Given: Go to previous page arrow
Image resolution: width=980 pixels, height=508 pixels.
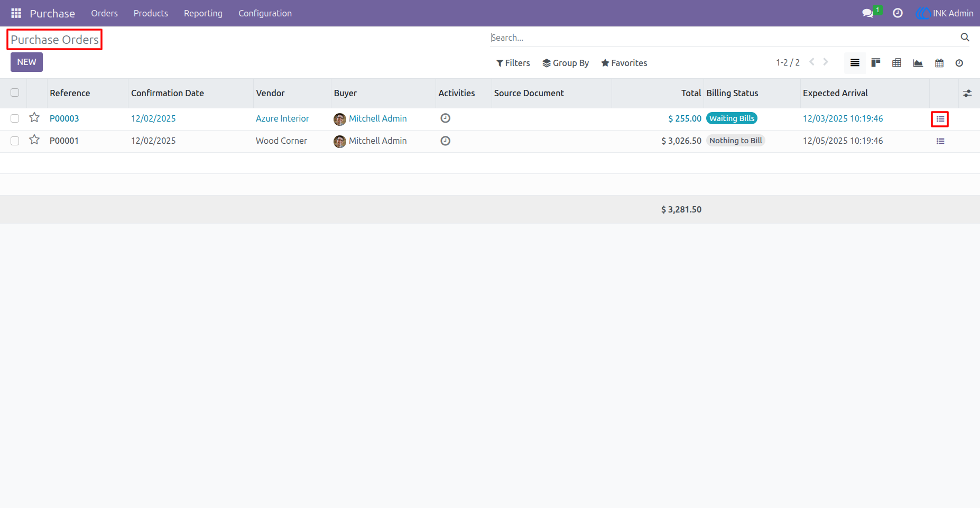Looking at the screenshot, I should (812, 62).
